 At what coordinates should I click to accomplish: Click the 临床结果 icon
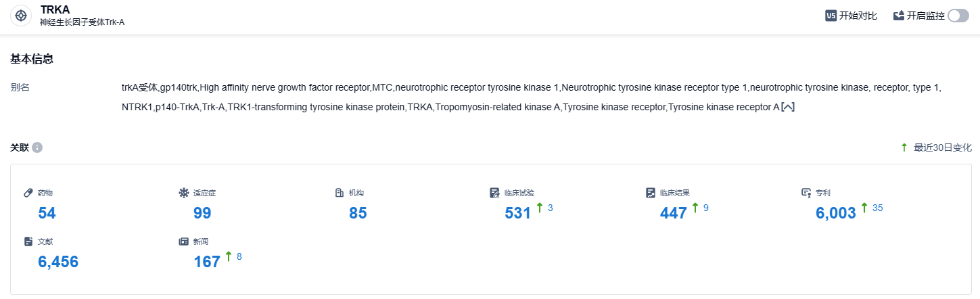[x=651, y=193]
